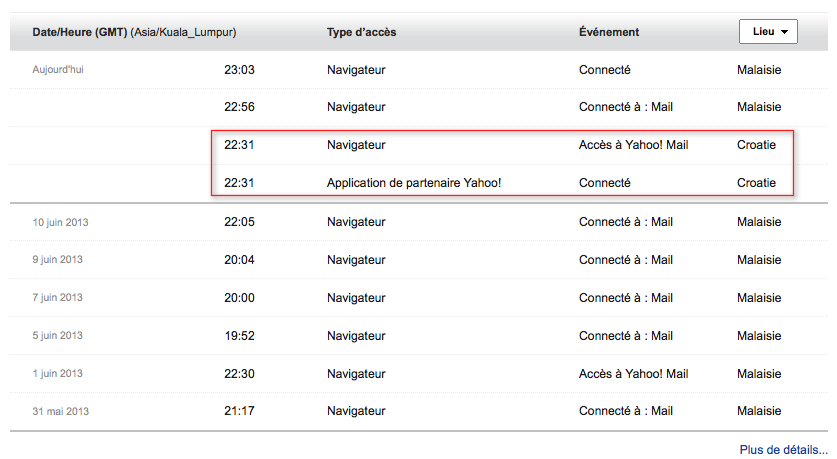Select the 5 juin 2013 date
This screenshot has width=837, height=459.
pos(58,336)
